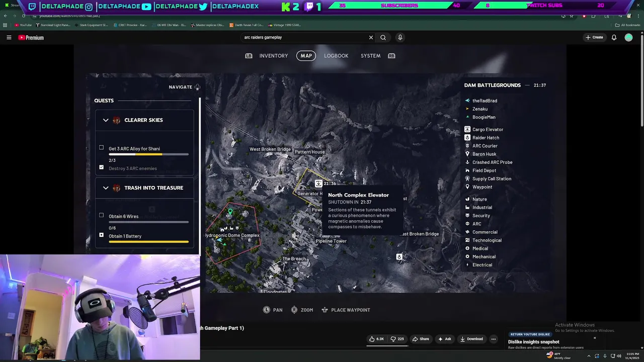Select the SYSTEM tab in the game menu
644x362 pixels.
click(x=370, y=56)
